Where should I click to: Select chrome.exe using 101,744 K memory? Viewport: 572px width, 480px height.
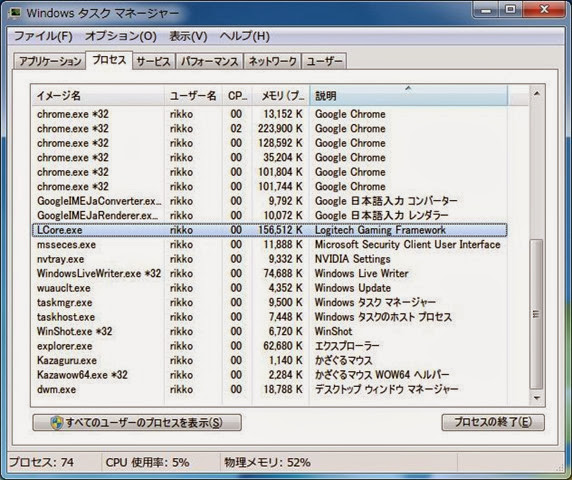270,186
